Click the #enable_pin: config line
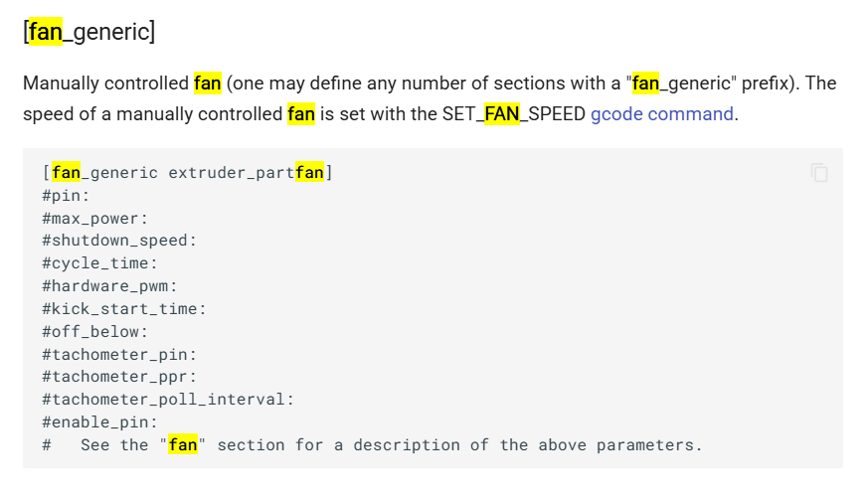Screen dimensions: 868x502 pyautogui.click(x=100, y=421)
